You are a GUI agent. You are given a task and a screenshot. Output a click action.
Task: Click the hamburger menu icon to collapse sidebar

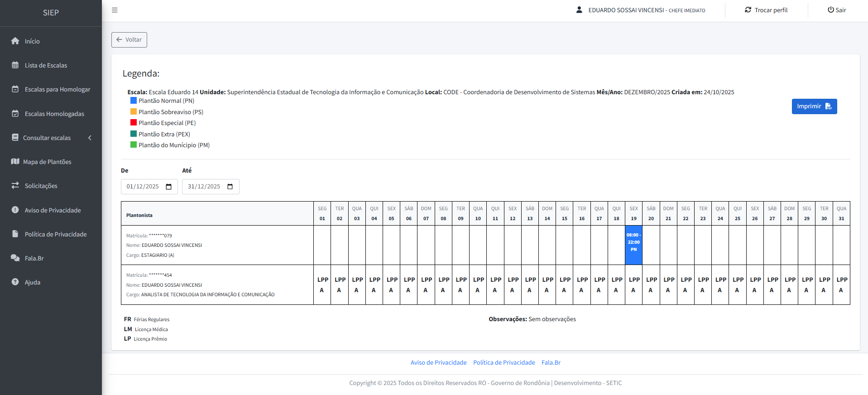tap(115, 10)
